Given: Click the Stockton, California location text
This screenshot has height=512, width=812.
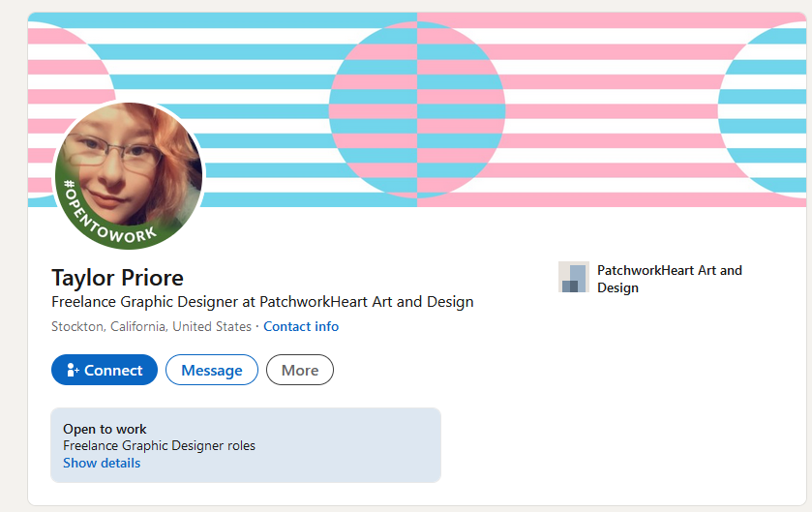Looking at the screenshot, I should pyautogui.click(x=151, y=326).
